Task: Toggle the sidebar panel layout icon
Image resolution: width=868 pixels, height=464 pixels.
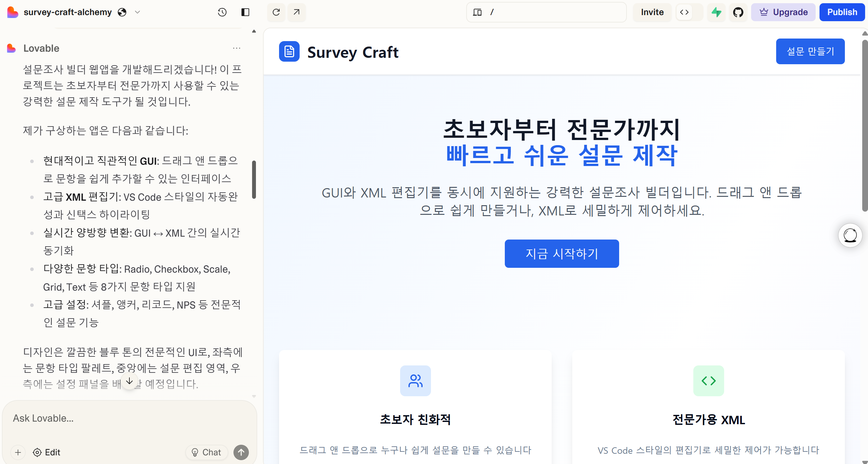Action: coord(245,13)
